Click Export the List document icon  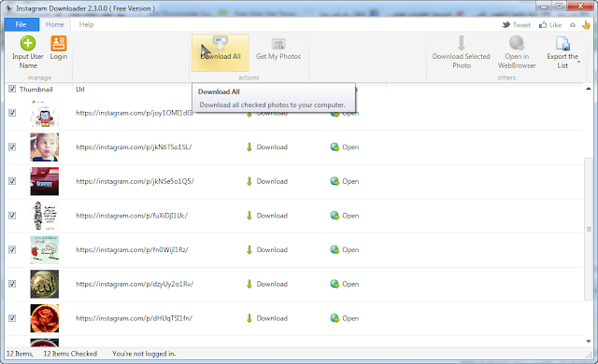pos(562,44)
